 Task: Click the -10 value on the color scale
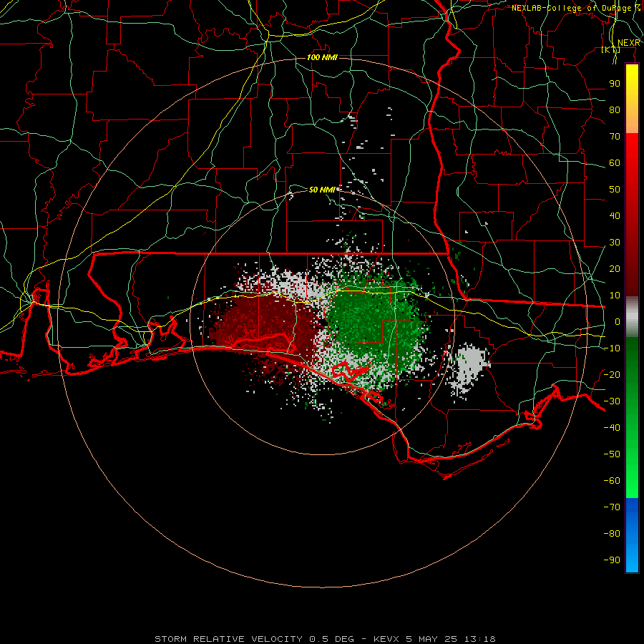coord(612,348)
